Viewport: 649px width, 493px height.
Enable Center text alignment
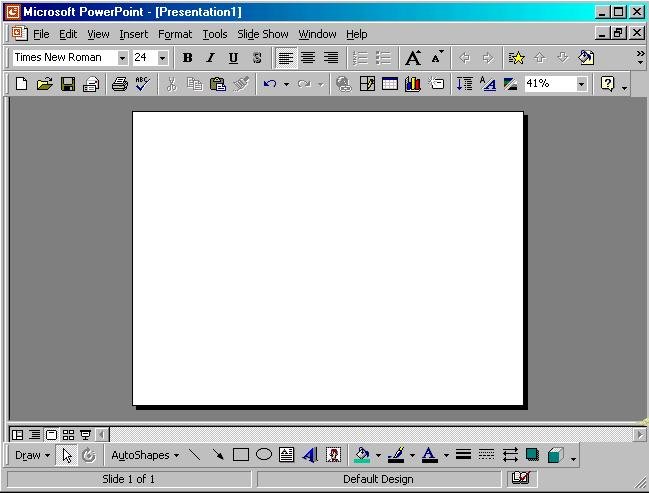pos(308,58)
